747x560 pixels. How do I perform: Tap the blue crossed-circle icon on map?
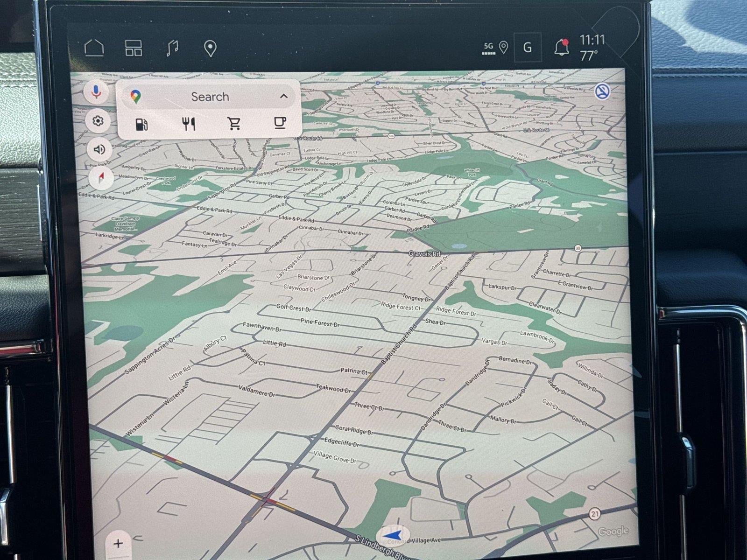coord(603,91)
